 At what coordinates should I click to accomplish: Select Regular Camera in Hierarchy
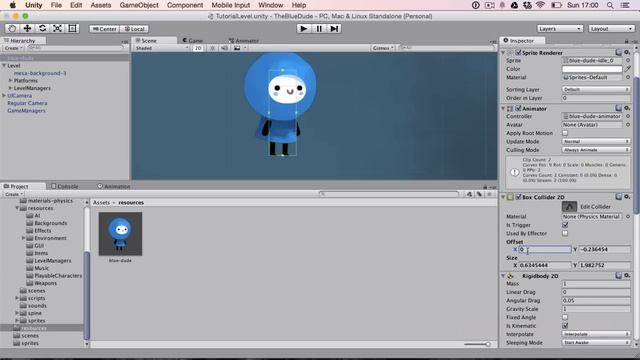point(27,103)
